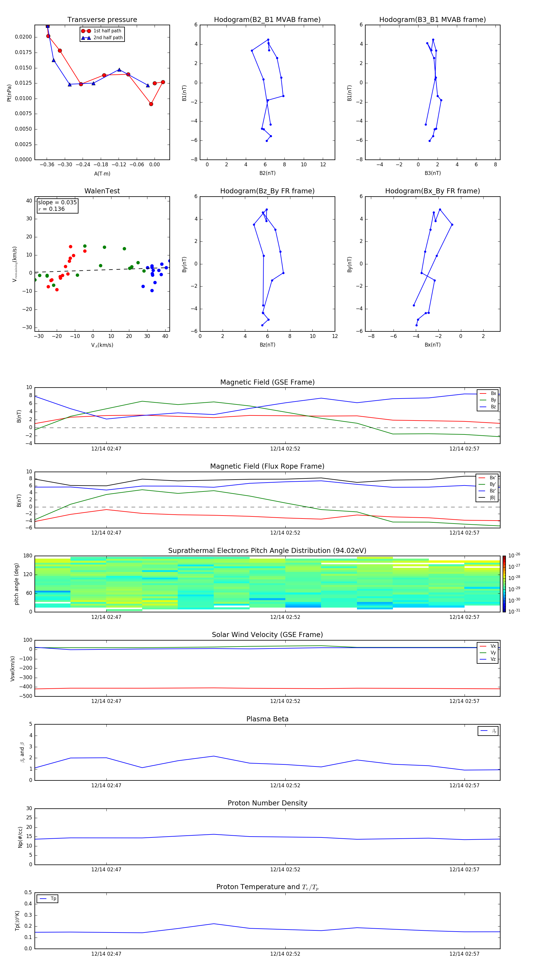Click 'Bx' legend entry in GSE magnetic field
The height and width of the screenshot is (980, 535).
click(x=488, y=393)
